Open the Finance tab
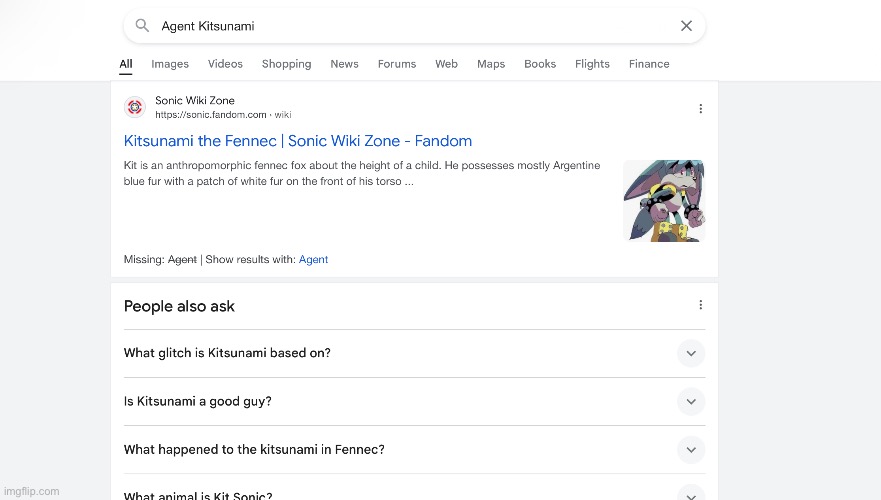 pos(649,64)
